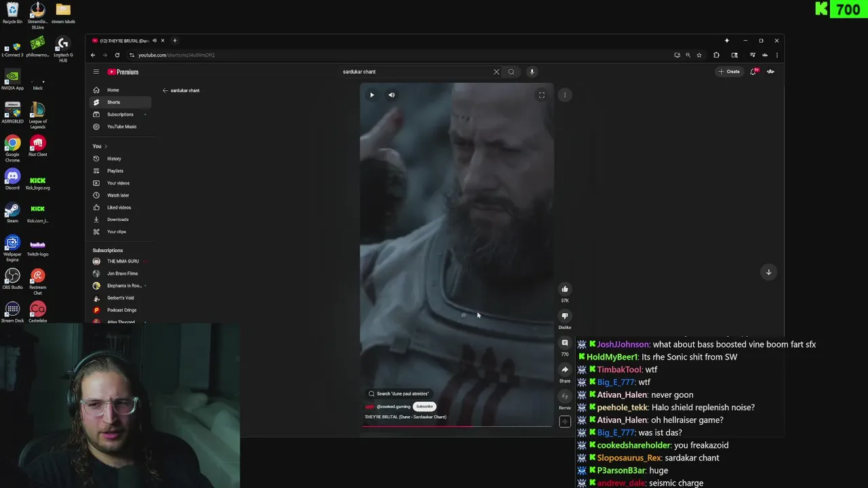Open Podcast Cringe subscription channel
Screen dimensions: 868x488
click(120, 310)
